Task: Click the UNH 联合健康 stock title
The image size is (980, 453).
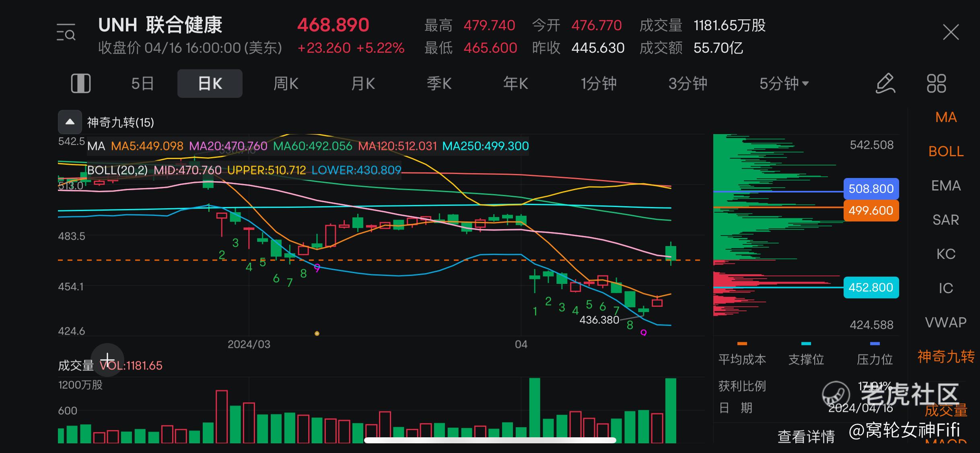Action: (160, 25)
